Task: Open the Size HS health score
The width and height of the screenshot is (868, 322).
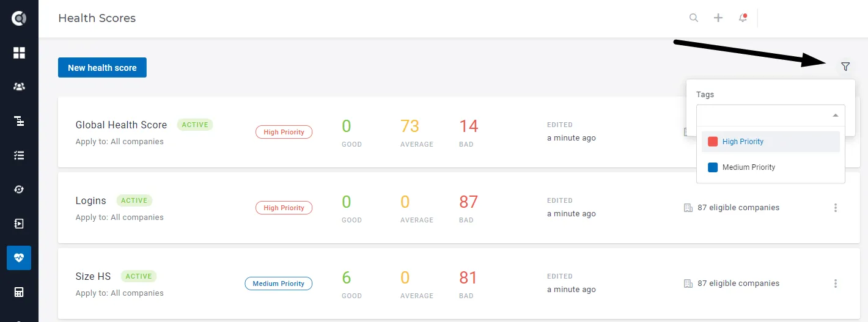Action: 93,276
